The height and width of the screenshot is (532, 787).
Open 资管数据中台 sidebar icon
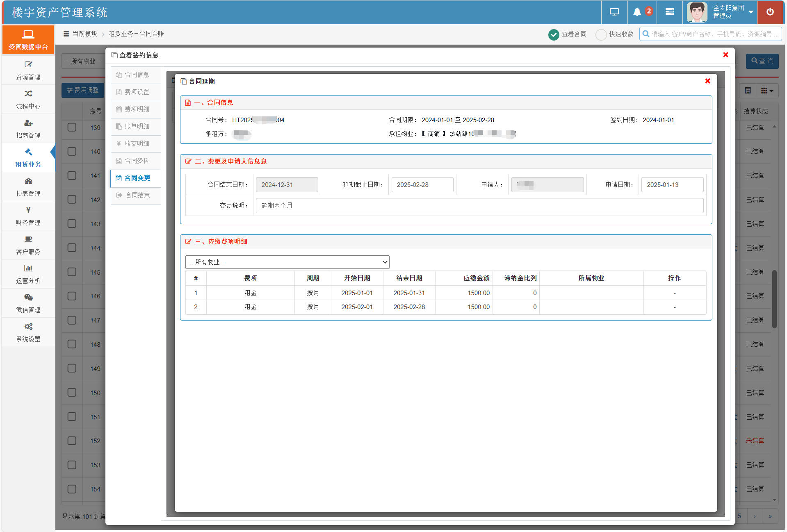click(x=28, y=39)
